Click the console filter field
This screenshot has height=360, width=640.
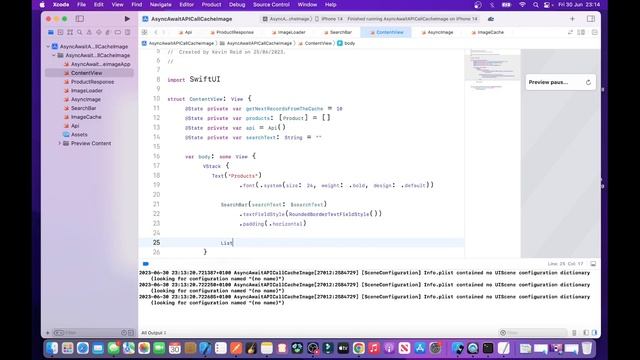(533, 333)
